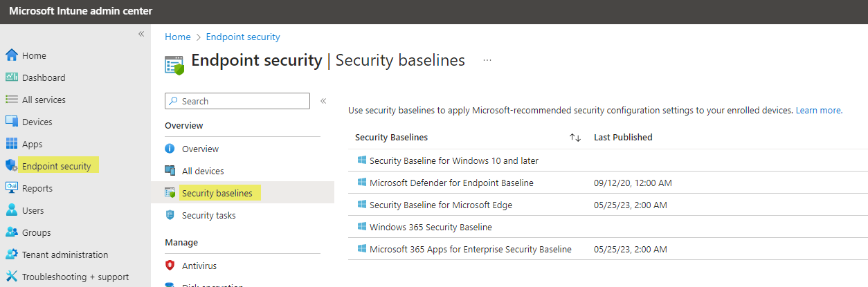Screen dimensions: 868x287
Task: Click the Security Baselines column header
Action: 391,137
